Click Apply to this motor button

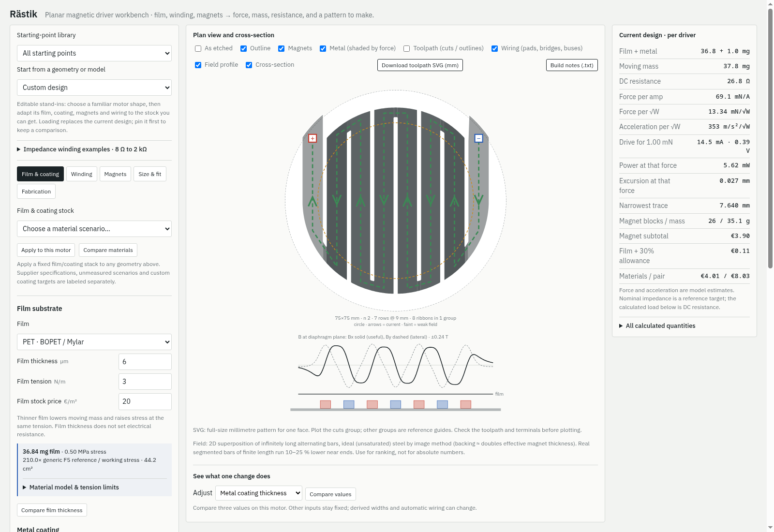point(46,250)
